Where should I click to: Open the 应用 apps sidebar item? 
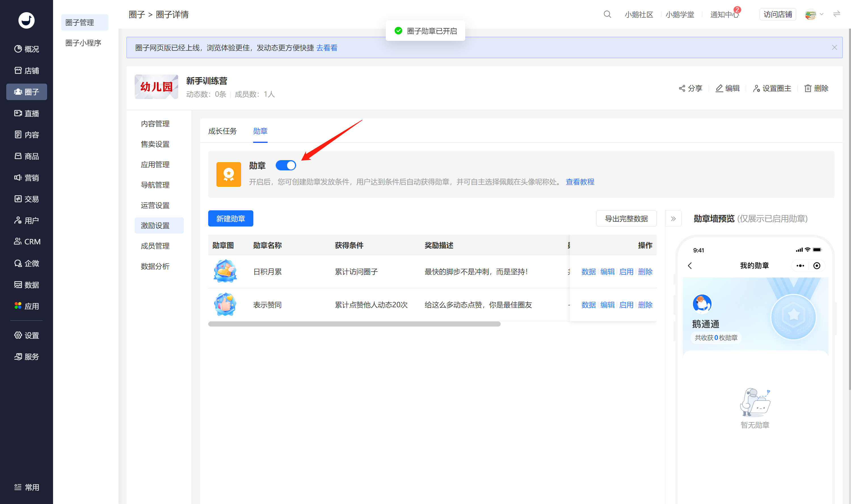(x=26, y=306)
